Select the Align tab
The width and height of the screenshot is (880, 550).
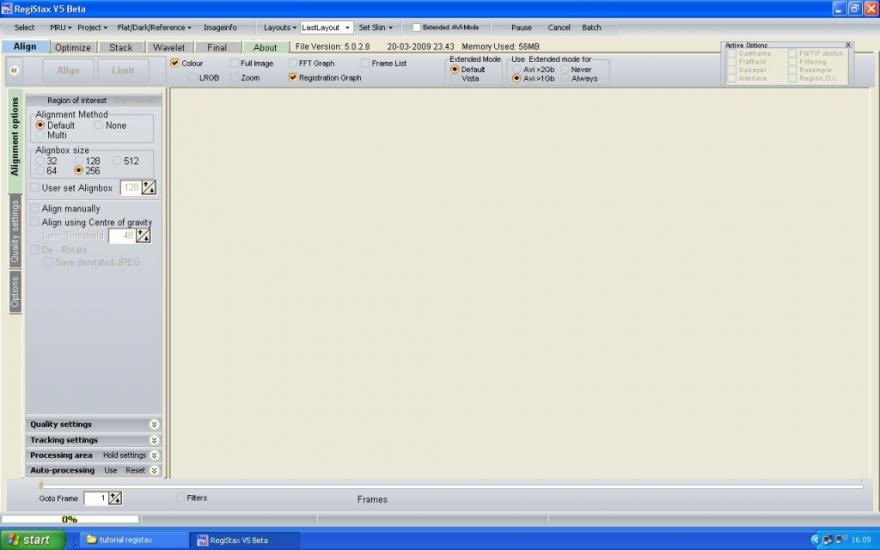[x=25, y=47]
